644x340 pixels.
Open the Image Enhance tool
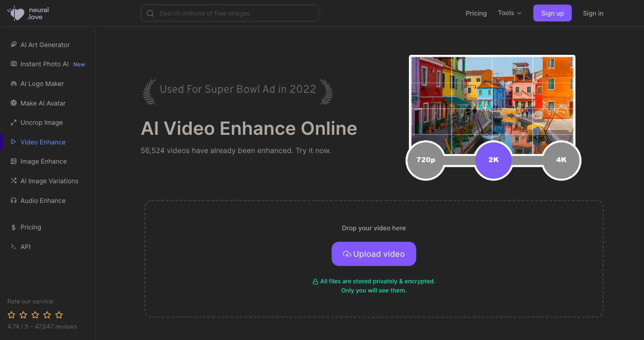[x=43, y=161]
